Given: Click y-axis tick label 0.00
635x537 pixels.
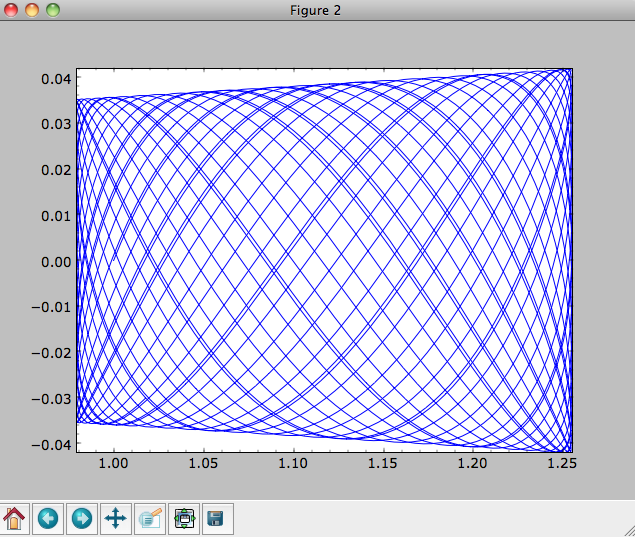Looking at the screenshot, I should coord(56,262).
